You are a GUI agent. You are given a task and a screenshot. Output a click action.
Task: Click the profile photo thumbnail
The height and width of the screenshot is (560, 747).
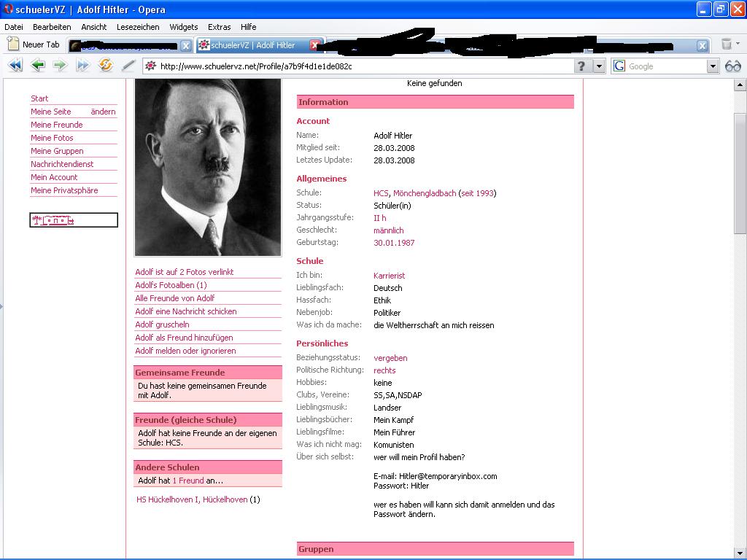tap(208, 167)
